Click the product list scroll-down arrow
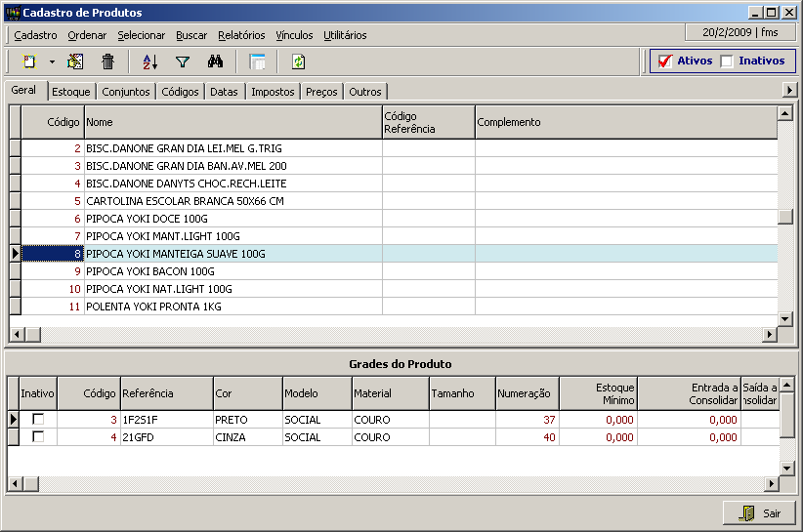Screen dimensions: 803x532 point(784,319)
